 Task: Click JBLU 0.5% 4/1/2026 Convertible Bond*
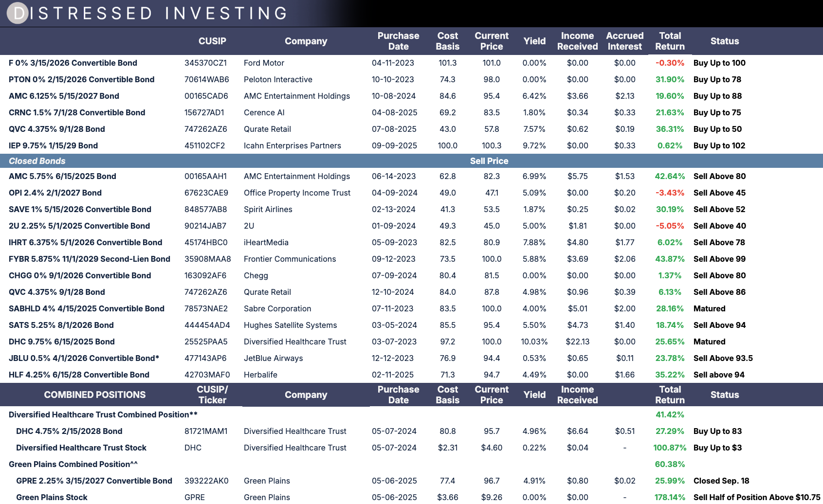[x=84, y=358]
